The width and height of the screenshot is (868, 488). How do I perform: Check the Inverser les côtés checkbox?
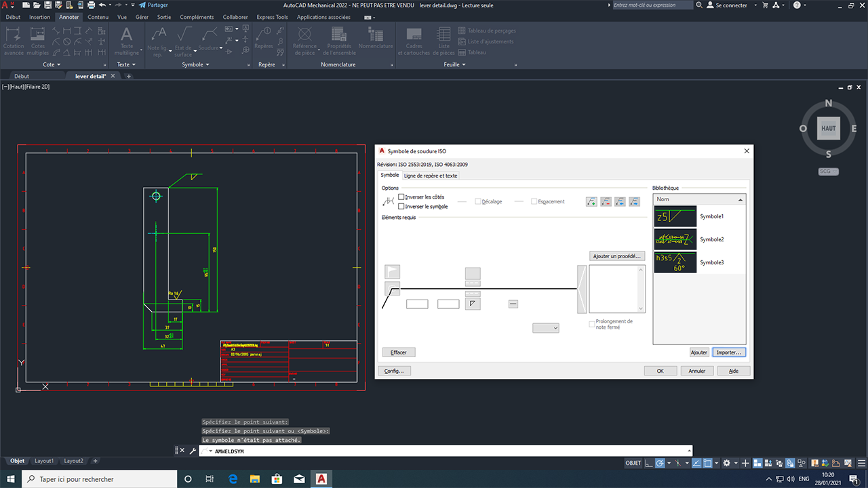[401, 197]
